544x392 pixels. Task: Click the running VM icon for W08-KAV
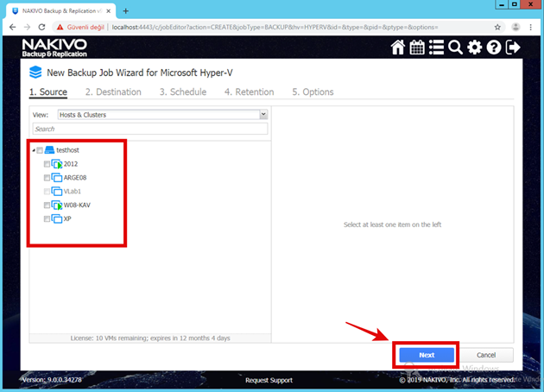[x=57, y=205]
